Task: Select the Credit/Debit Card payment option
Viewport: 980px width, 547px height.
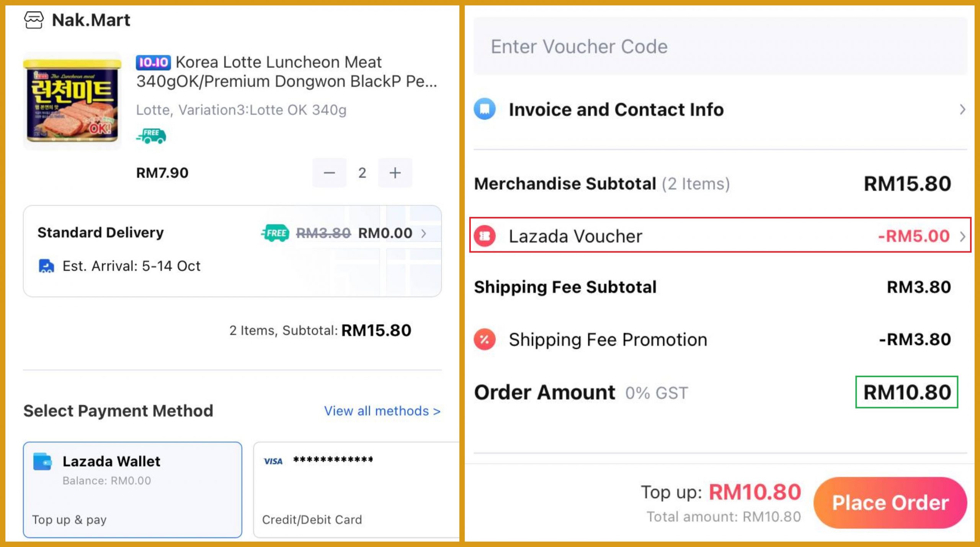Action: [356, 490]
